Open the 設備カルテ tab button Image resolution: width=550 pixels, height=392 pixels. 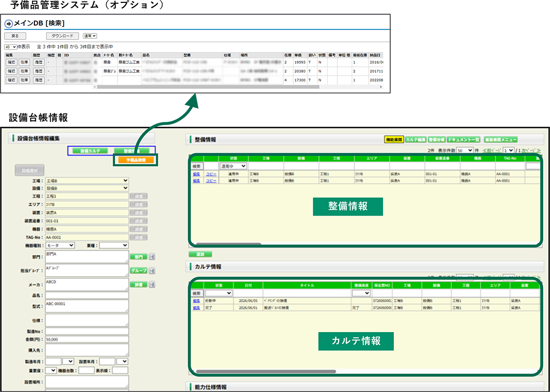point(90,150)
